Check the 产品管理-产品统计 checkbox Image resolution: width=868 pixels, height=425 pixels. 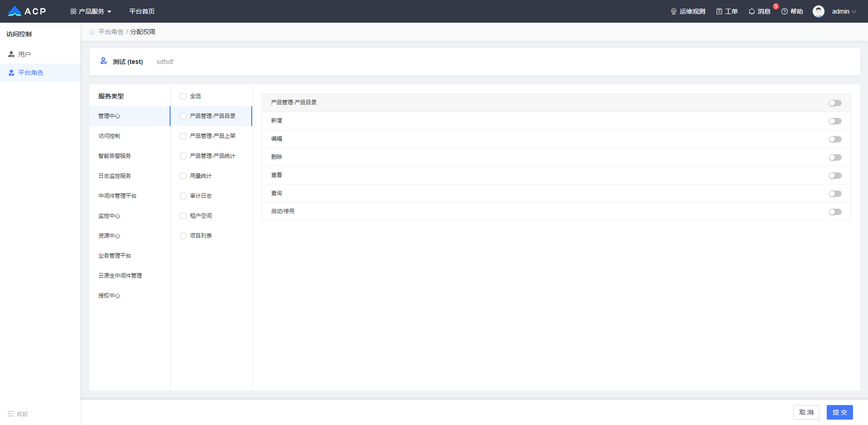(183, 156)
